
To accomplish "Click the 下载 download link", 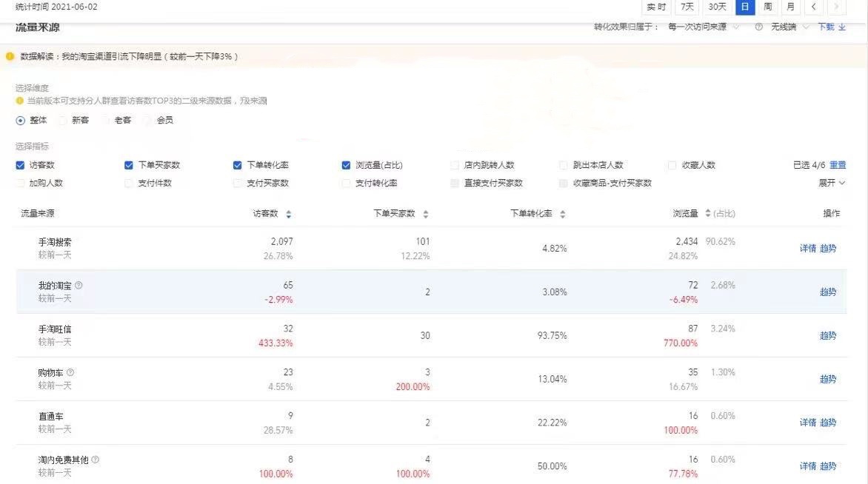I will click(826, 27).
